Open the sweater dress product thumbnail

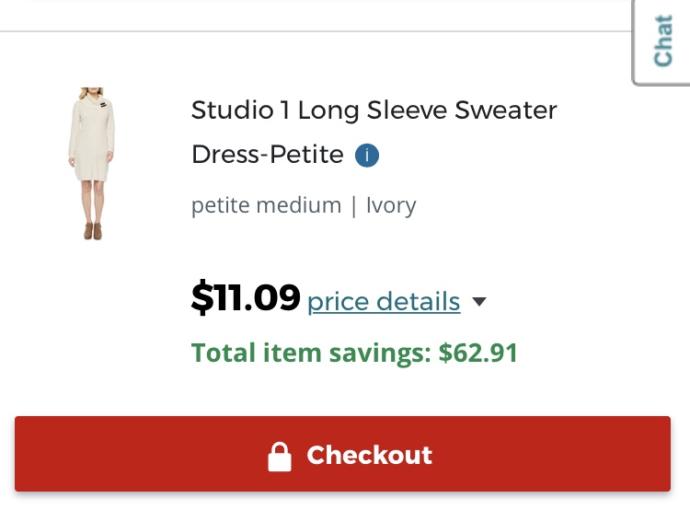92,163
